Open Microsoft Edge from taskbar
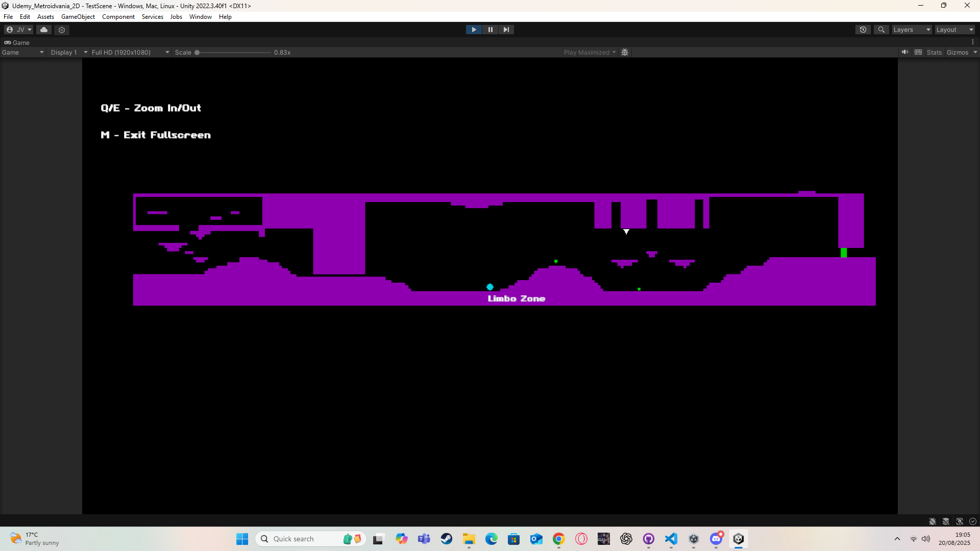Image resolution: width=980 pixels, height=551 pixels. (x=492, y=539)
